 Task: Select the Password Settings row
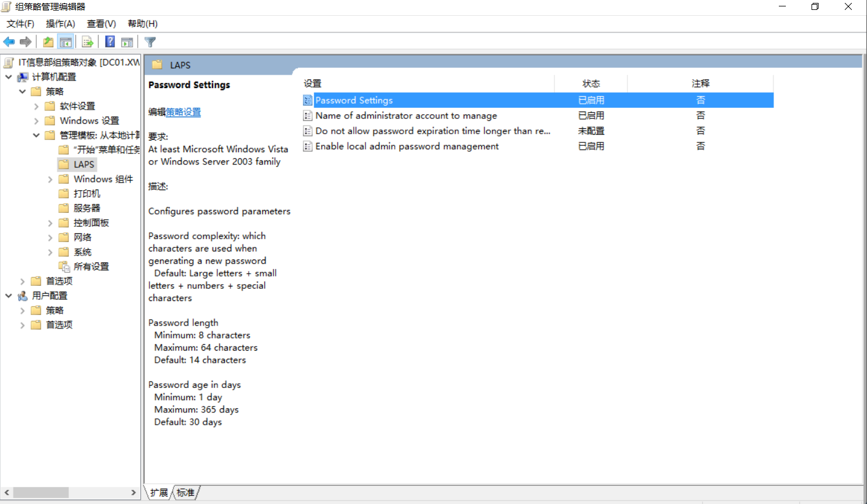[x=538, y=100]
